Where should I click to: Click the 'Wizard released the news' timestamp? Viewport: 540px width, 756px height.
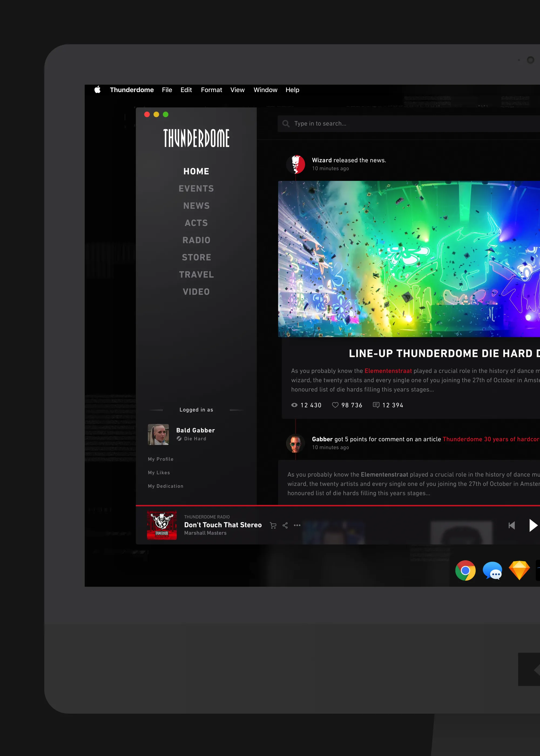click(x=330, y=168)
